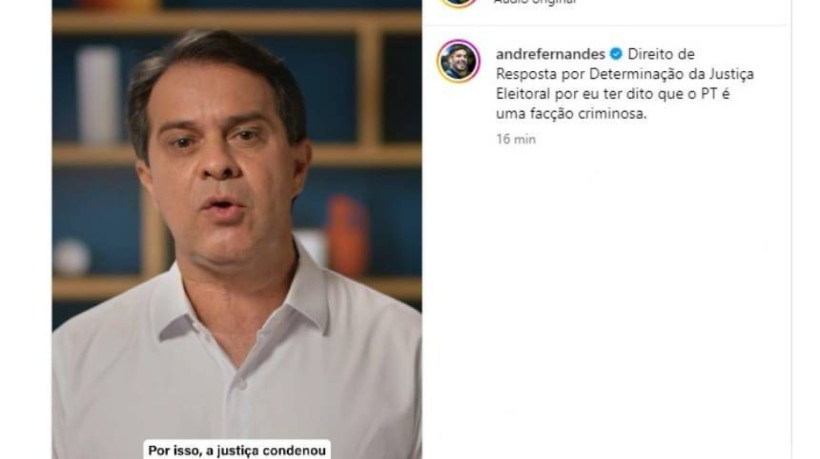Click the white cylinder on the upper shelf

98,94
